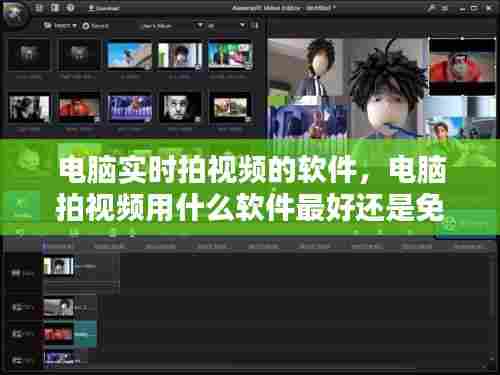Open the Import dropdown menu

point(60,26)
